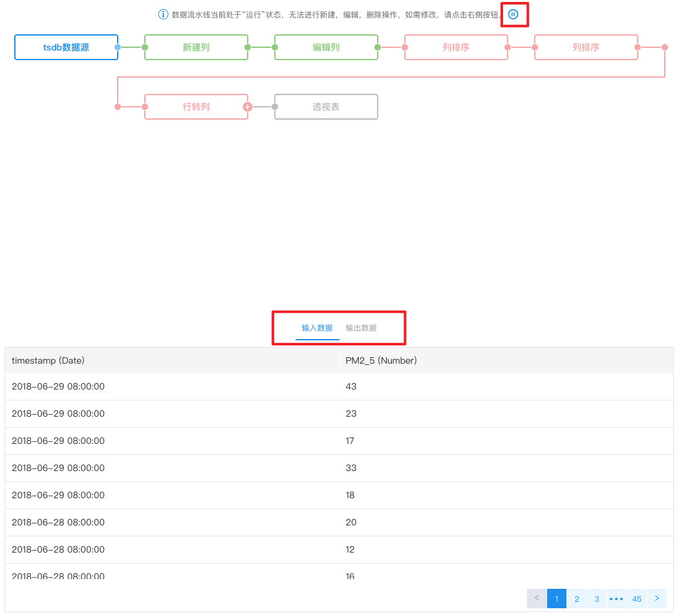
Task: Click PM2_5 value 23
Action: pyautogui.click(x=350, y=413)
